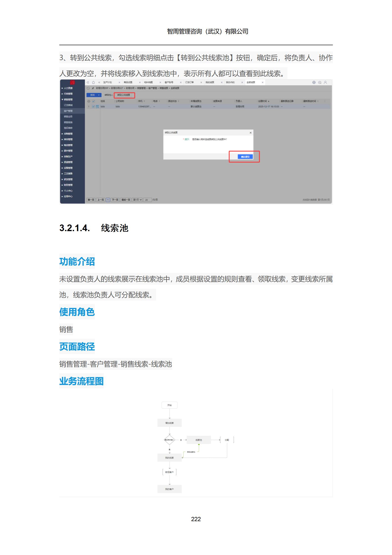Switch to the 我协作的 tab
This screenshot has height=555, width=392.
(x=230, y=82)
